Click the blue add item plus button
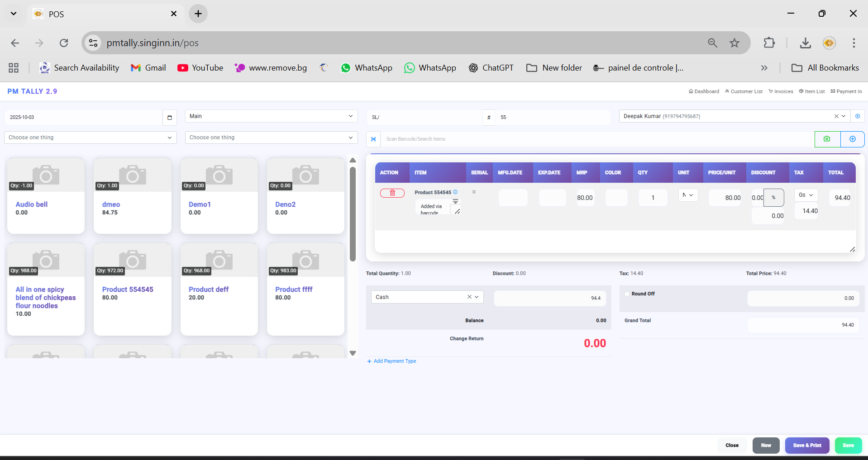The image size is (868, 460). tap(852, 139)
